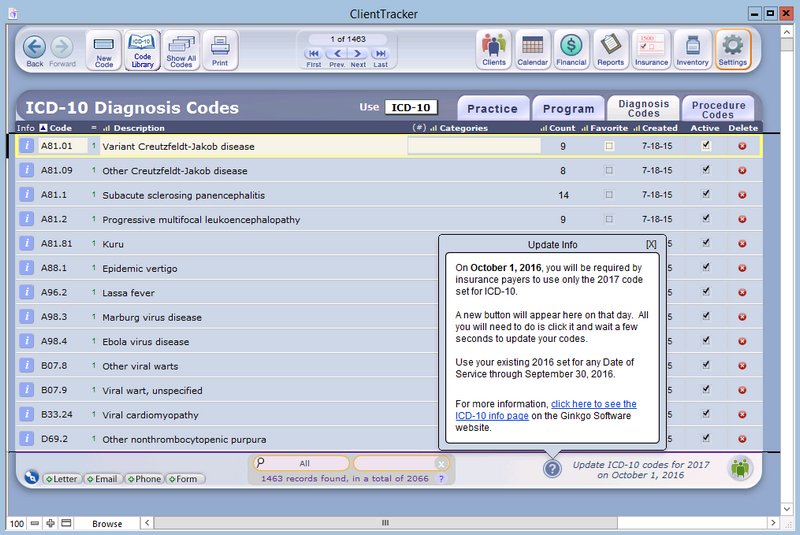Sort by Created column header
Screen dimensions: 800x535
click(656, 128)
